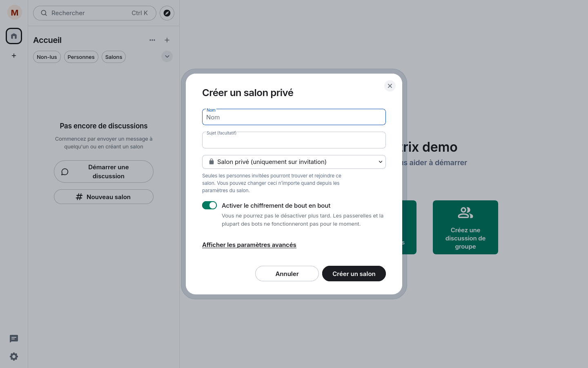Click the Créer un salon button
The width and height of the screenshot is (588, 368).
[x=354, y=274]
